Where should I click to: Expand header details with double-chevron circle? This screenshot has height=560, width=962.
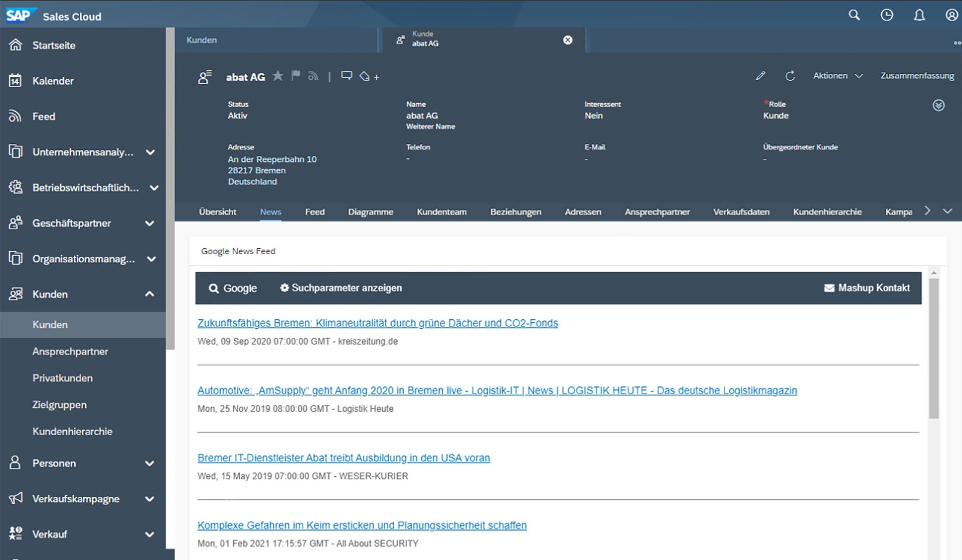coord(938,105)
